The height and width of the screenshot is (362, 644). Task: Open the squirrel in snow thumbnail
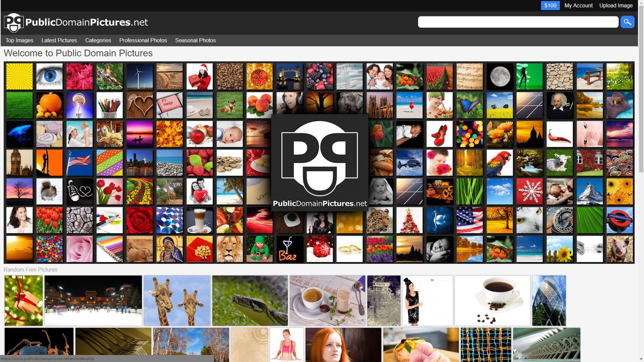pyautogui.click(x=49, y=191)
